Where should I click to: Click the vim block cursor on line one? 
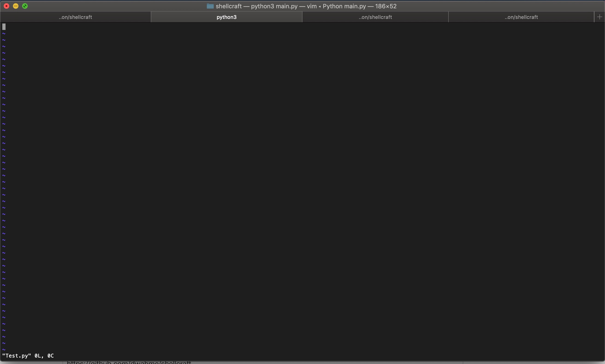coord(4,27)
